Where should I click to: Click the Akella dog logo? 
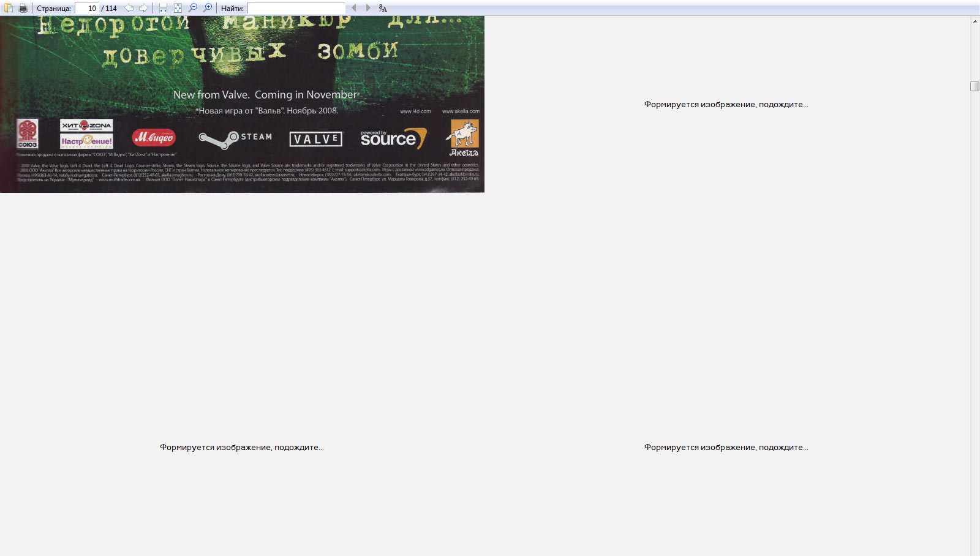(464, 137)
